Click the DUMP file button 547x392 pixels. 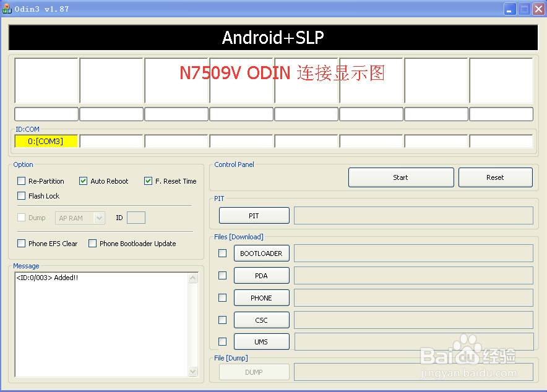coord(254,372)
